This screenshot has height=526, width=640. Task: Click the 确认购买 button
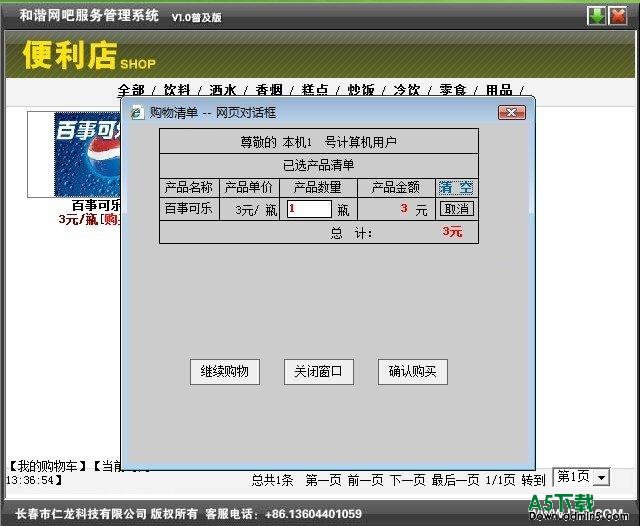[413, 372]
